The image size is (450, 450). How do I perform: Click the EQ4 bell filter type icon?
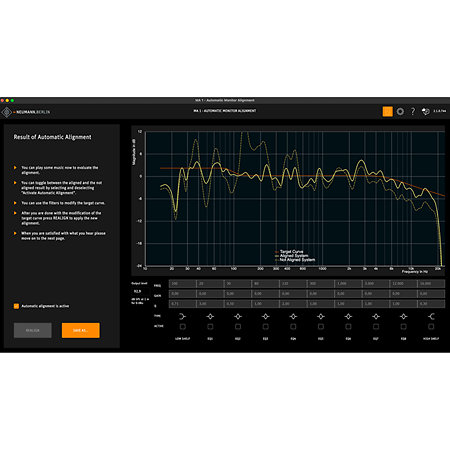(x=293, y=316)
